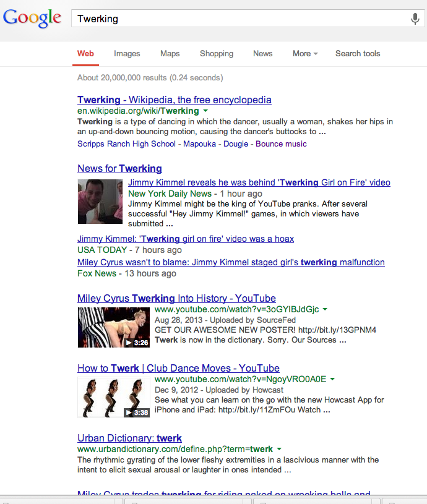The height and width of the screenshot is (504, 427).
Task: Expand arrow next to en.wikipedia.org URL
Action: 206,111
